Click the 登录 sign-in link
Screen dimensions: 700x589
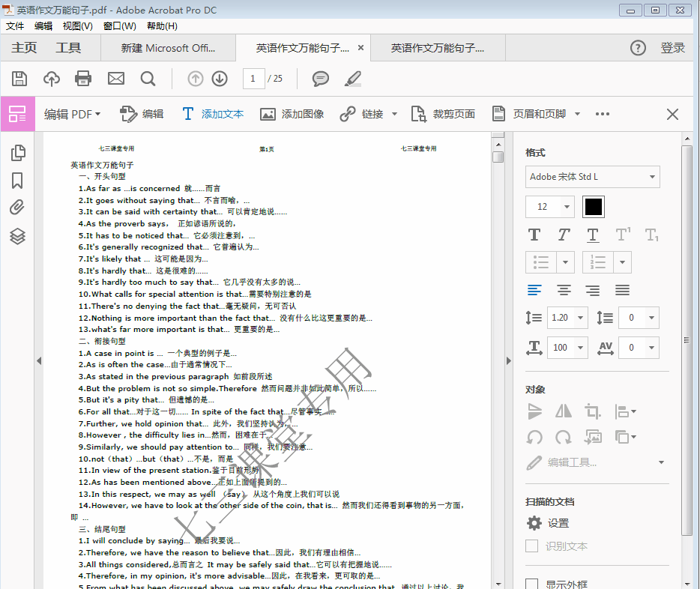coord(672,48)
